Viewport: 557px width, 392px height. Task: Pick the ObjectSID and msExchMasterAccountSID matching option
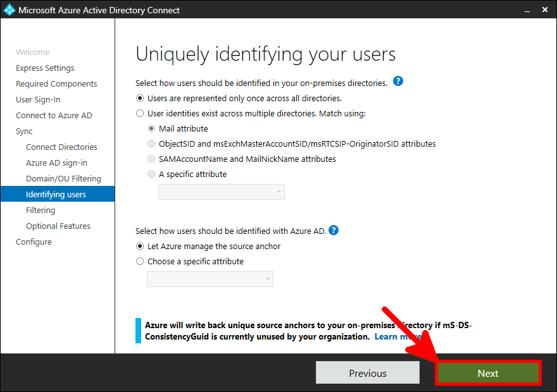tap(151, 144)
